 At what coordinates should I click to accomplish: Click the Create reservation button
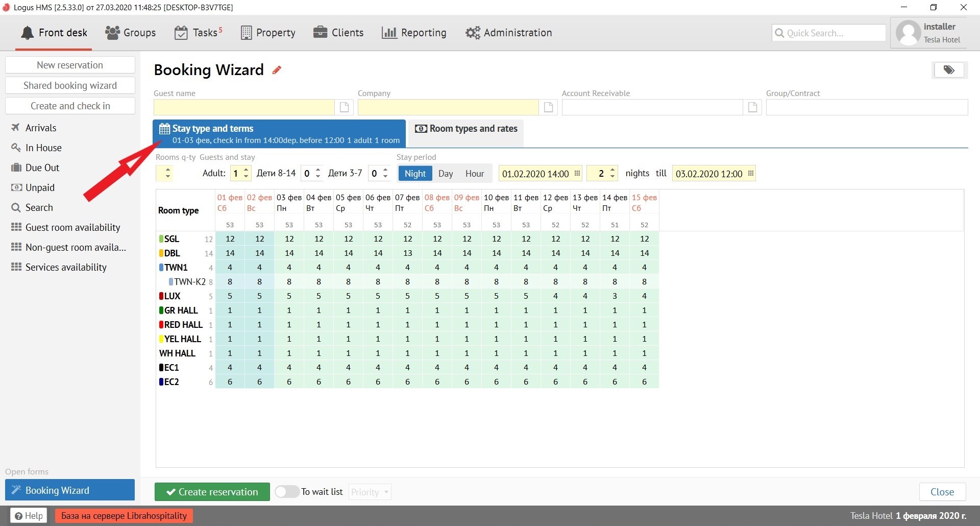pyautogui.click(x=212, y=492)
